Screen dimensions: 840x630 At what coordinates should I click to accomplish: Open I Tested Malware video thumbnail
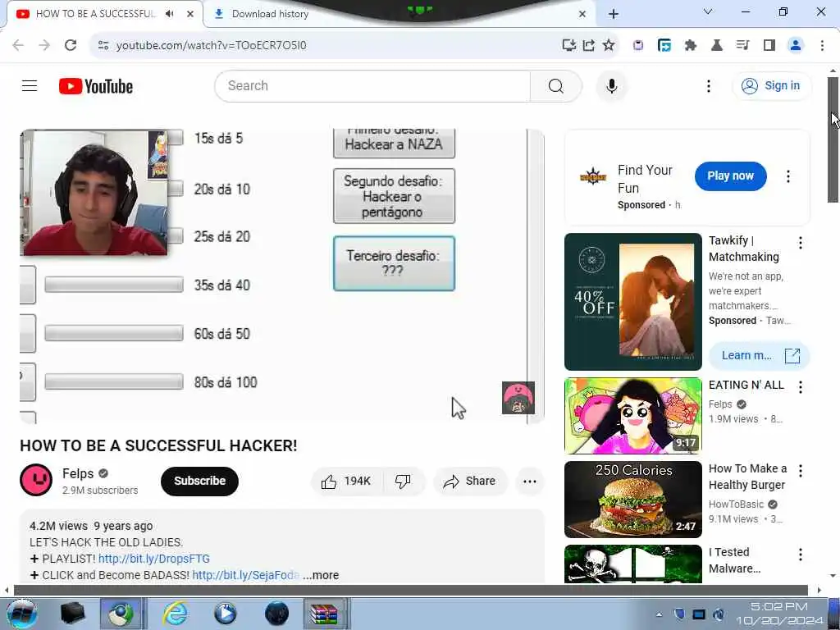(x=632, y=564)
